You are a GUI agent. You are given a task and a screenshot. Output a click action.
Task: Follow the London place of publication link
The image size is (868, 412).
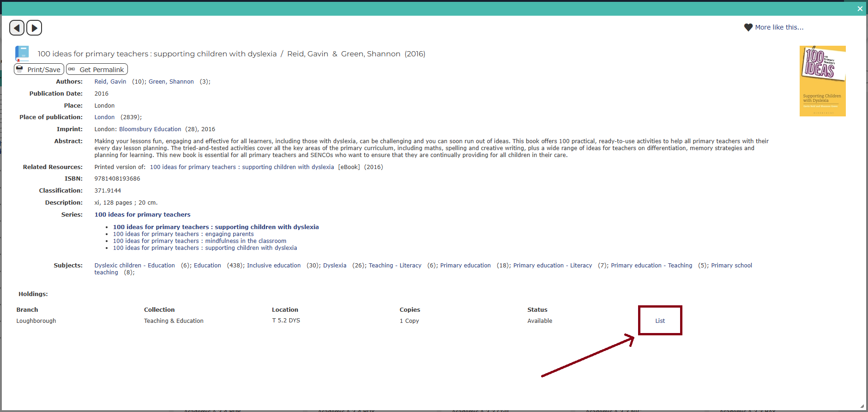click(104, 117)
